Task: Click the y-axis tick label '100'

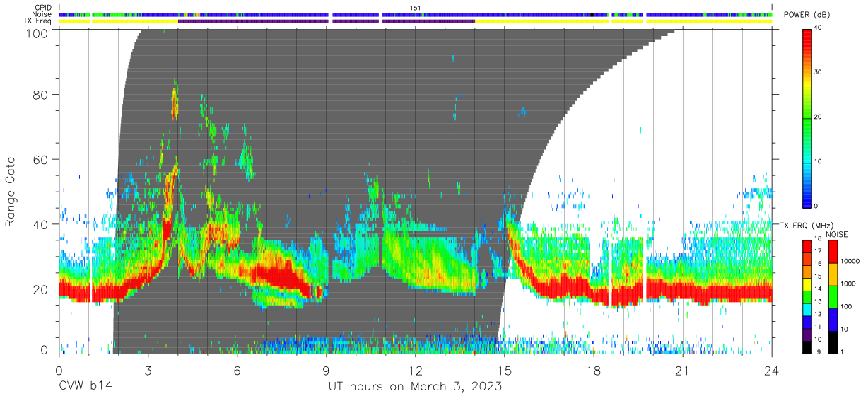Action: [38, 33]
